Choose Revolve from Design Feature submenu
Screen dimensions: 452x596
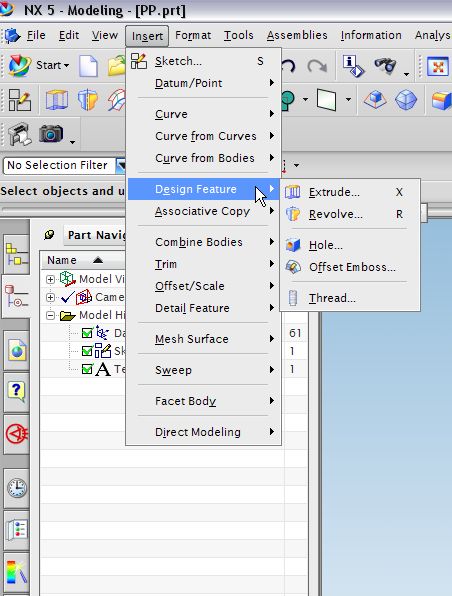350,214
